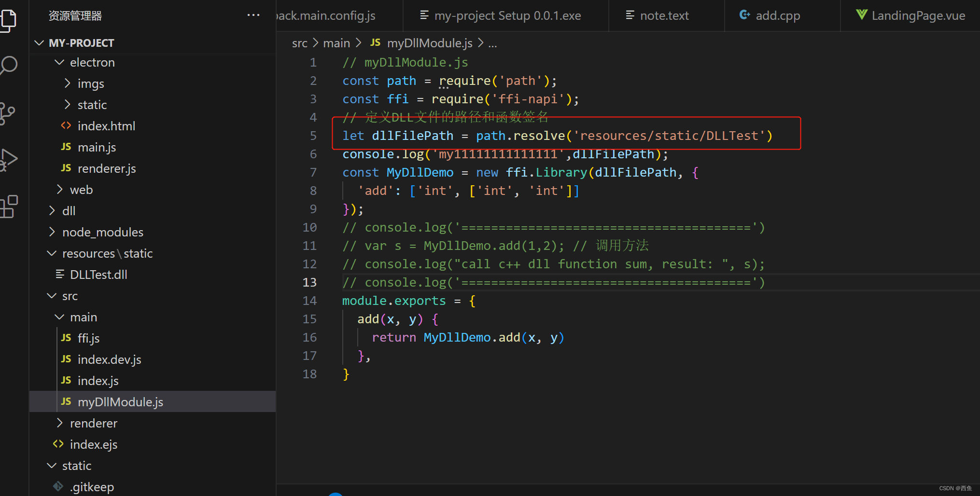Click the JS icon beside ffi.js
980x496 pixels.
point(66,338)
